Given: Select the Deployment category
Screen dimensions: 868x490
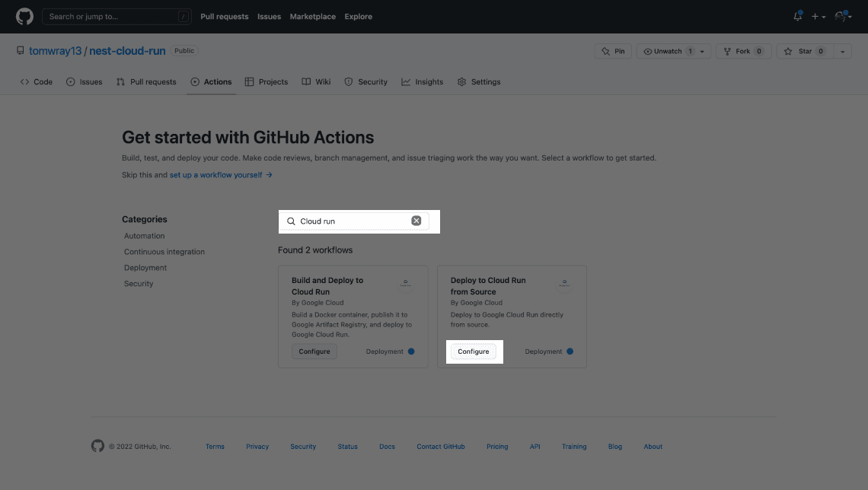Looking at the screenshot, I should coord(145,268).
